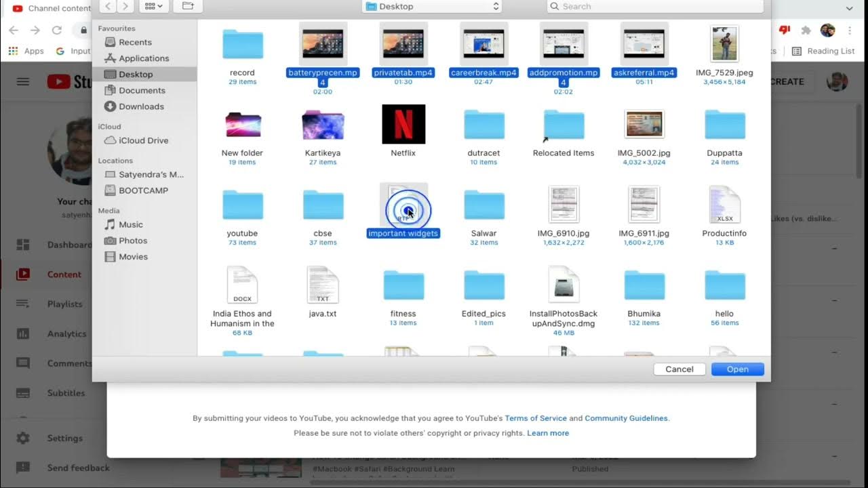Select the cbse folder

point(323,205)
